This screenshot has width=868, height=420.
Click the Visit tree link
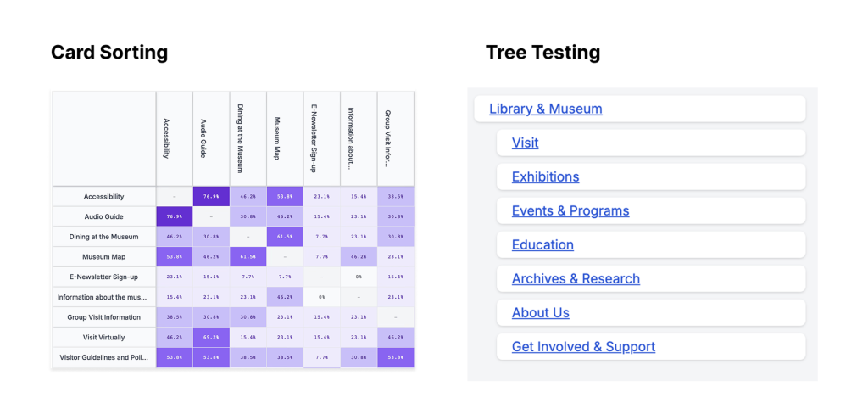pos(526,143)
